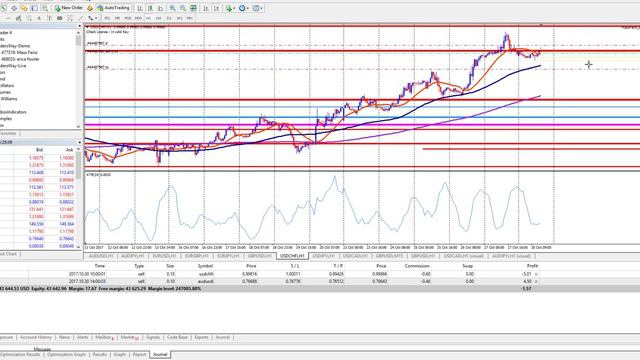The height and width of the screenshot is (360, 640).
Task: Switch to the EURUSD,H1 chart tab
Action: (164, 256)
